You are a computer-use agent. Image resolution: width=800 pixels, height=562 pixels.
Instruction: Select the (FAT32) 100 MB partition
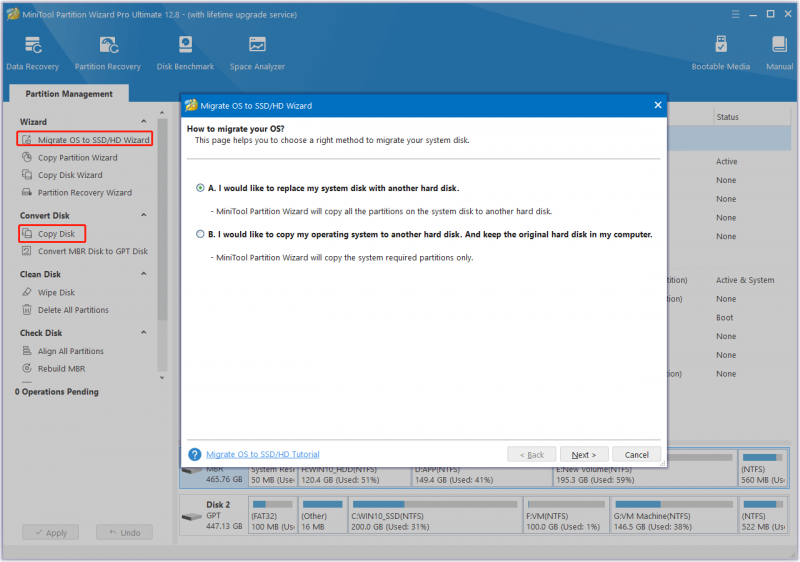(x=272, y=515)
